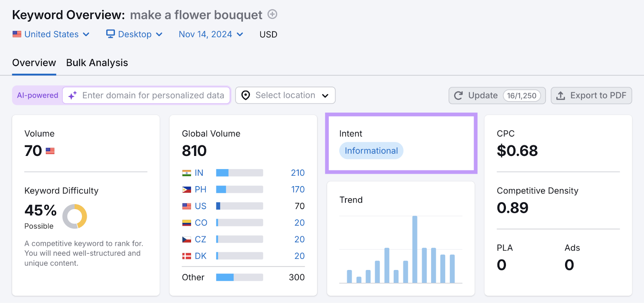Switch to the Bulk Analysis tab
Viewport: 644px width, 303px height.
coord(97,63)
